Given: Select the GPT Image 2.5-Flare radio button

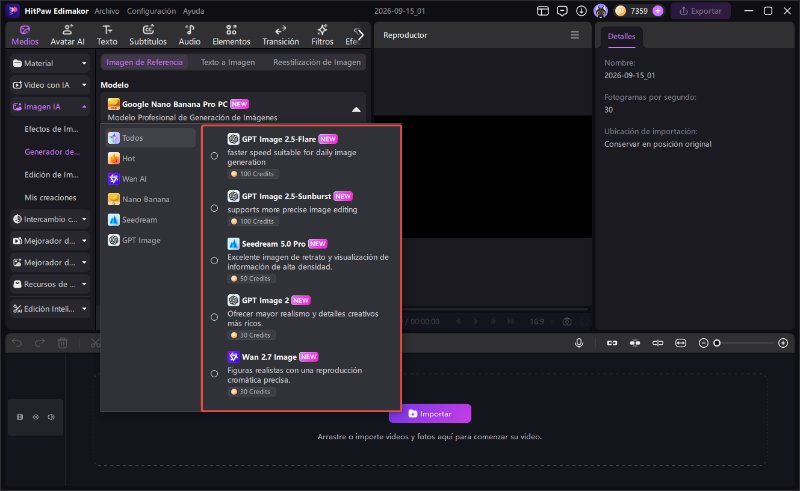Looking at the screenshot, I should pos(214,156).
